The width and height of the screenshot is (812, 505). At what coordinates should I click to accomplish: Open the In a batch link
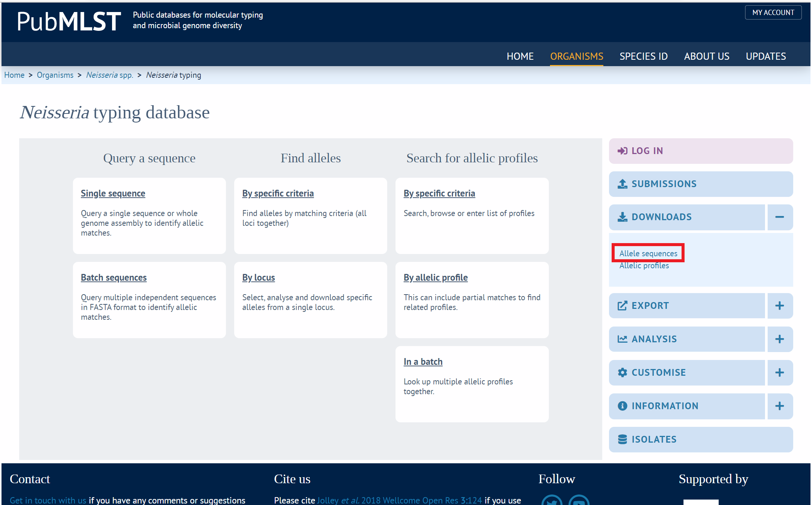(423, 361)
